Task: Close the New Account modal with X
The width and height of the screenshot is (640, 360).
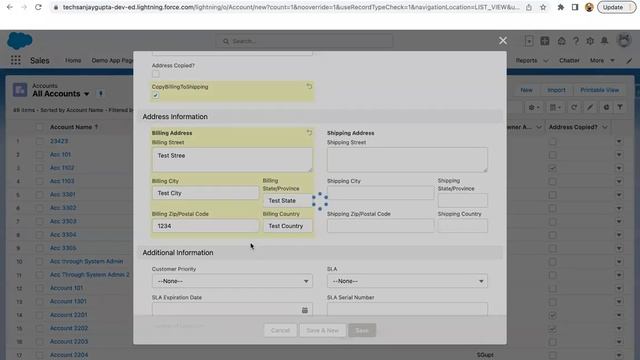Action: pyautogui.click(x=503, y=40)
